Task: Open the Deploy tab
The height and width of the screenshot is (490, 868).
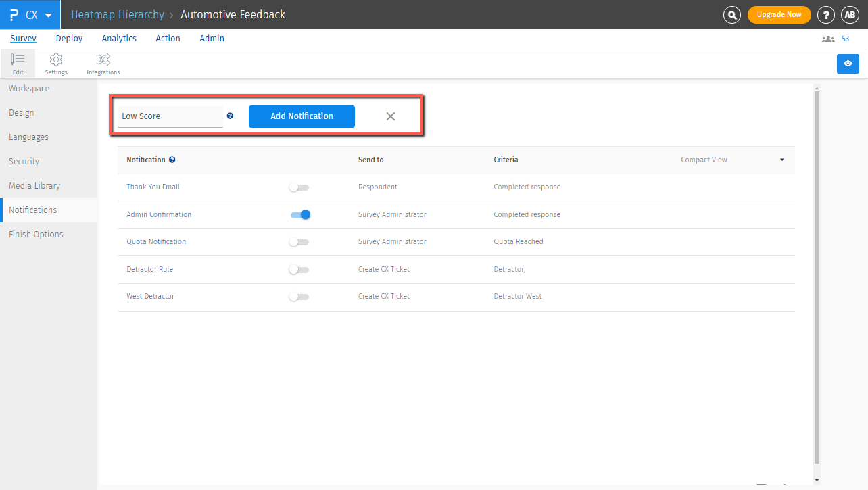Action: 69,39
